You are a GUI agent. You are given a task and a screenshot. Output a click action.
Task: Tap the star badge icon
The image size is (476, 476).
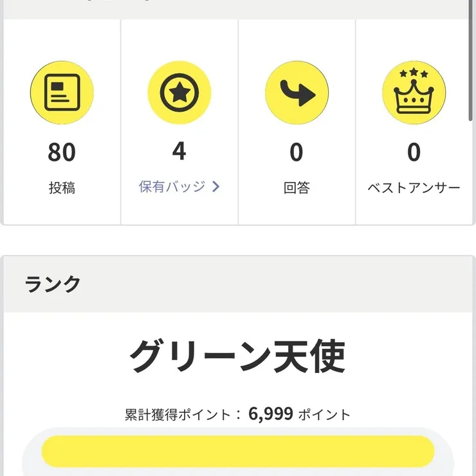coord(179,93)
